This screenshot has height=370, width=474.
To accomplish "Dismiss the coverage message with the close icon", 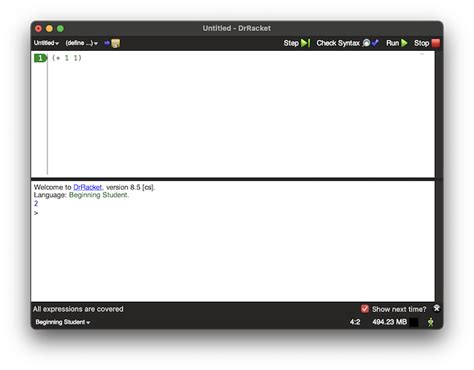I will (436, 308).
